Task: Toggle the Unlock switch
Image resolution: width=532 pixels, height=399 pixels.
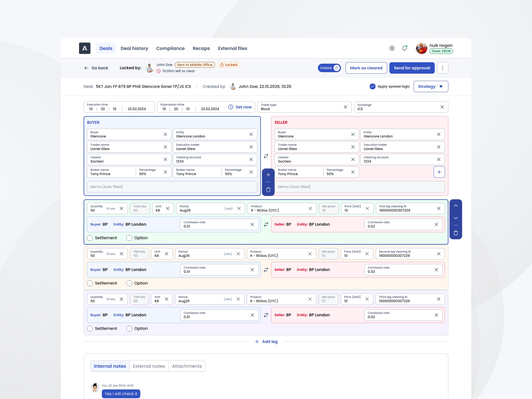Action: click(329, 68)
